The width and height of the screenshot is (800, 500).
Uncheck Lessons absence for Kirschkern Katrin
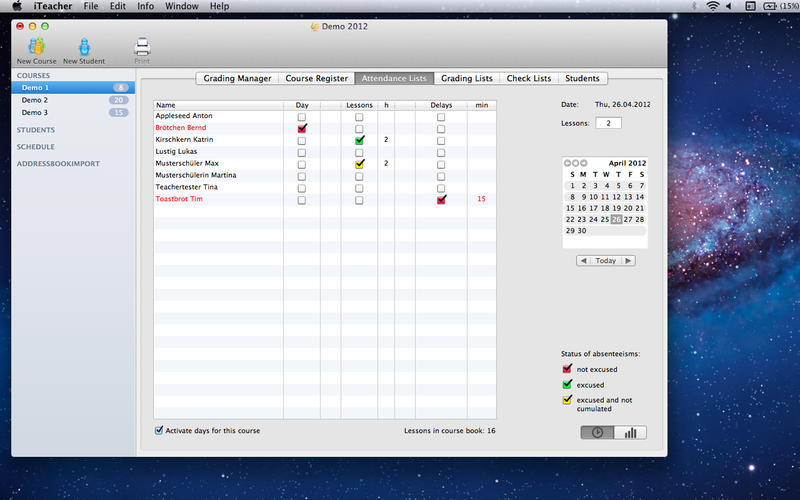pyautogui.click(x=359, y=140)
